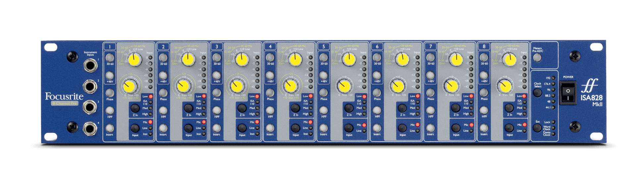Adjust the yellow Trim knob on channel 1
This screenshot has width=644, height=183.
pos(130,86)
